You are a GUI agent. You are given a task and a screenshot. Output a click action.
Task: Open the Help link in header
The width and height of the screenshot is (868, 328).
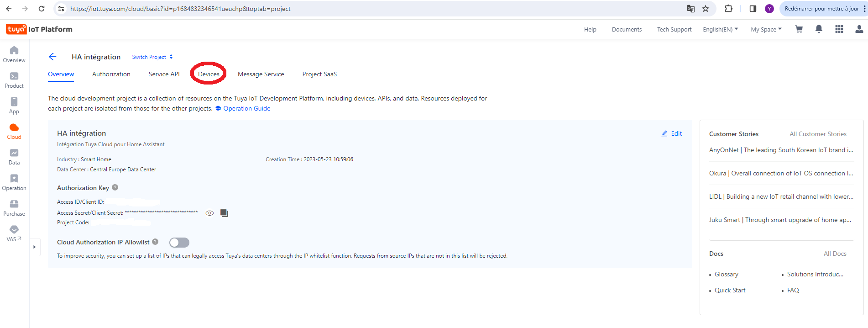pyautogui.click(x=590, y=29)
